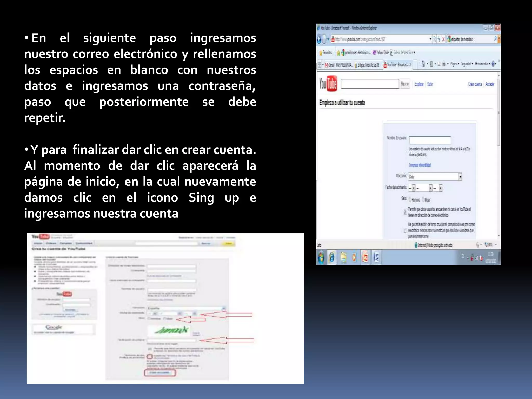The width and height of the screenshot is (532, 399).
Task: Tick the terms-of-use checkbox in lower signup screenshot
Action: pos(150,356)
